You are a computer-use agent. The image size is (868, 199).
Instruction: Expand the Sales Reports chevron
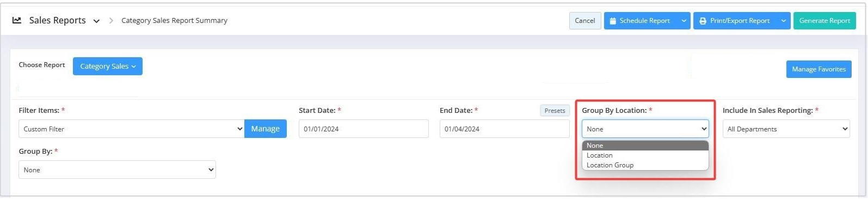coord(96,21)
